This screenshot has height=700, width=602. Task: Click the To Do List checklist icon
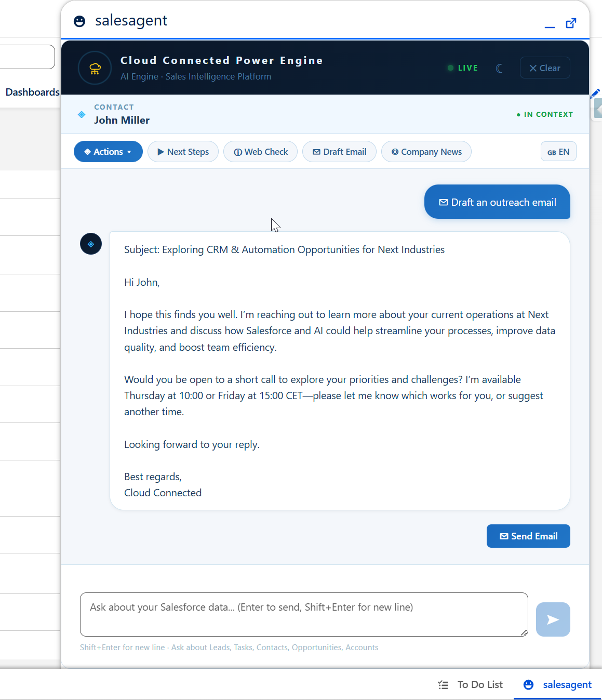click(443, 685)
